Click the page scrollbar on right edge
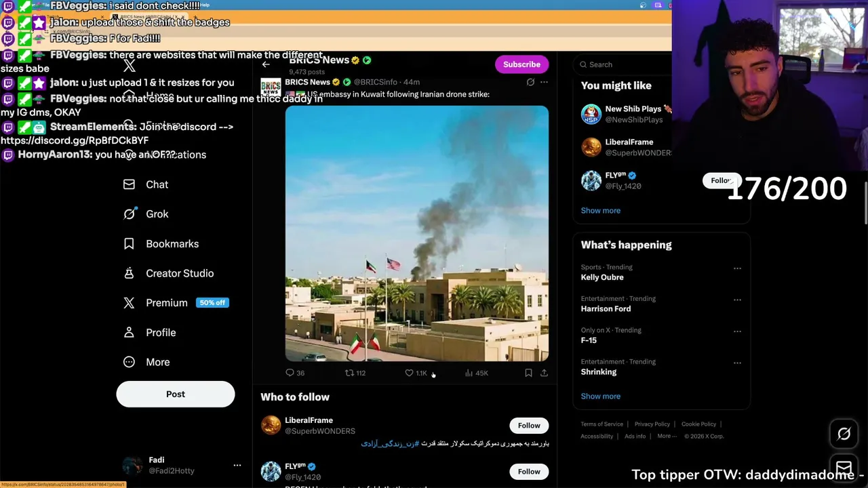This screenshot has height=488, width=868. (865, 202)
